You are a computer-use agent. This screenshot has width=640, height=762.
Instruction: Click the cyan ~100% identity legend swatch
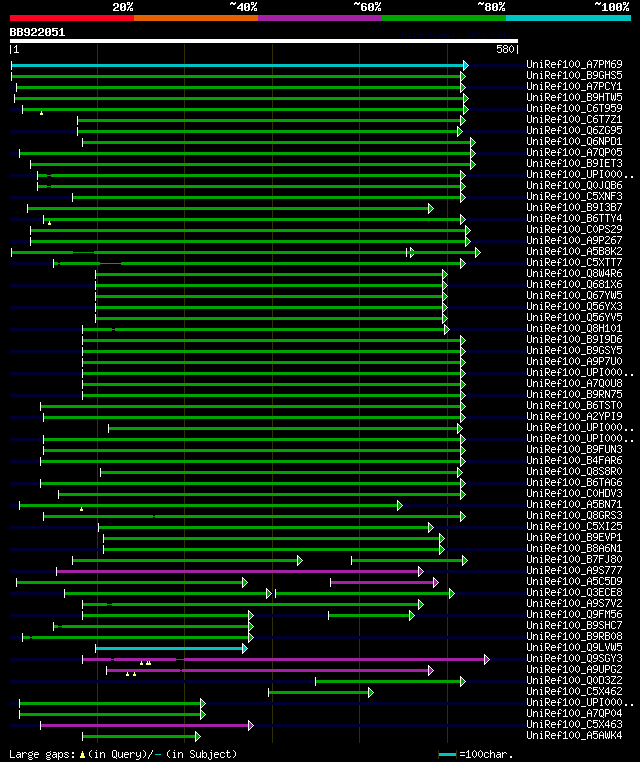coord(568,18)
